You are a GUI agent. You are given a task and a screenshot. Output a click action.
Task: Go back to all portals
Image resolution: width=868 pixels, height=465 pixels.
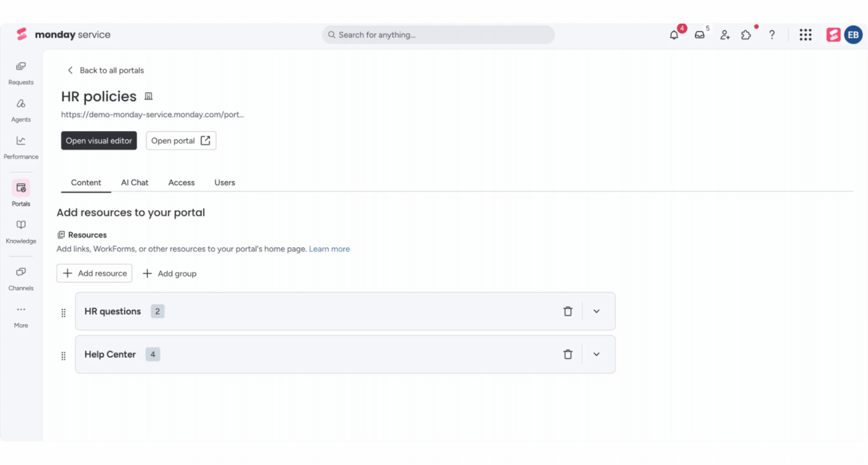(106, 70)
